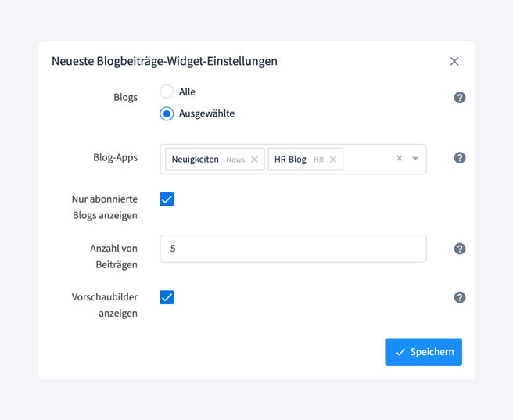Uncheck Nur abonnierte Blogs anzeigen
This screenshot has height=420, width=513.
[167, 199]
